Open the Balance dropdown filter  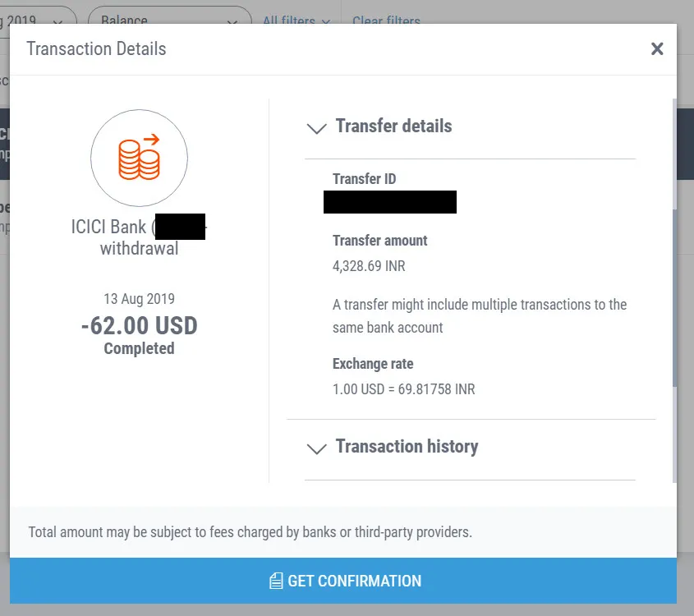169,18
